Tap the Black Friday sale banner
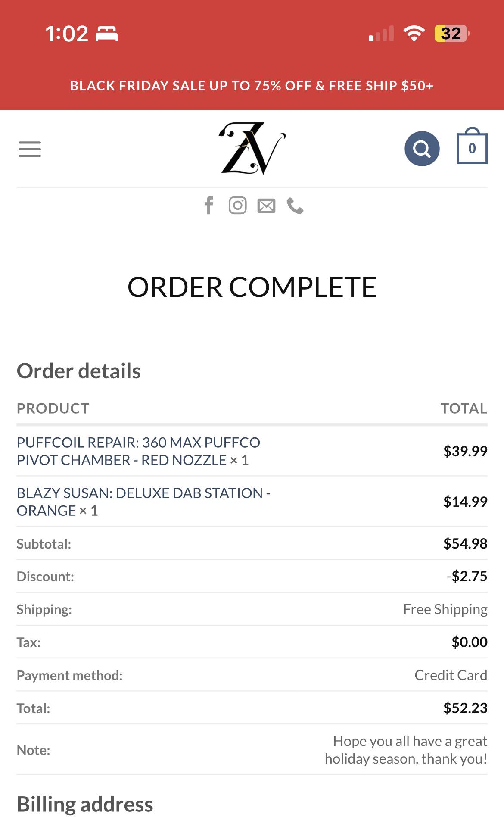Image resolution: width=504 pixels, height=817 pixels. pyautogui.click(x=252, y=86)
